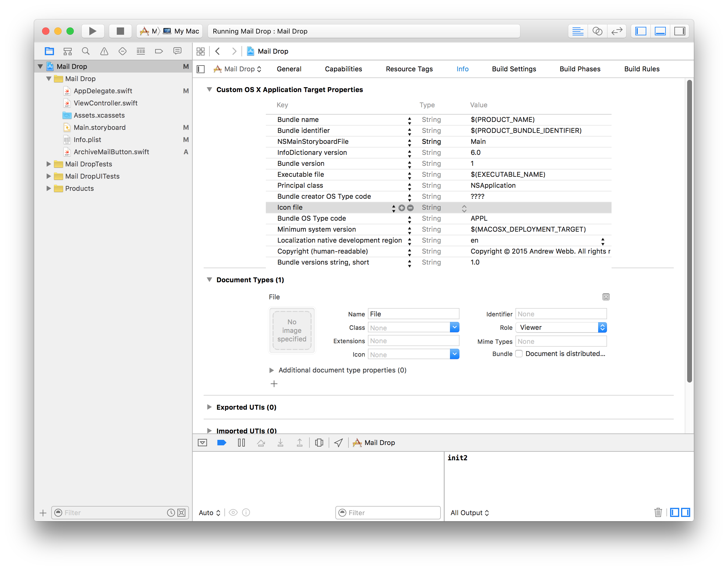Screen dimensions: 728x570
Task: Switch to the Version editor icon
Action: [x=616, y=31]
